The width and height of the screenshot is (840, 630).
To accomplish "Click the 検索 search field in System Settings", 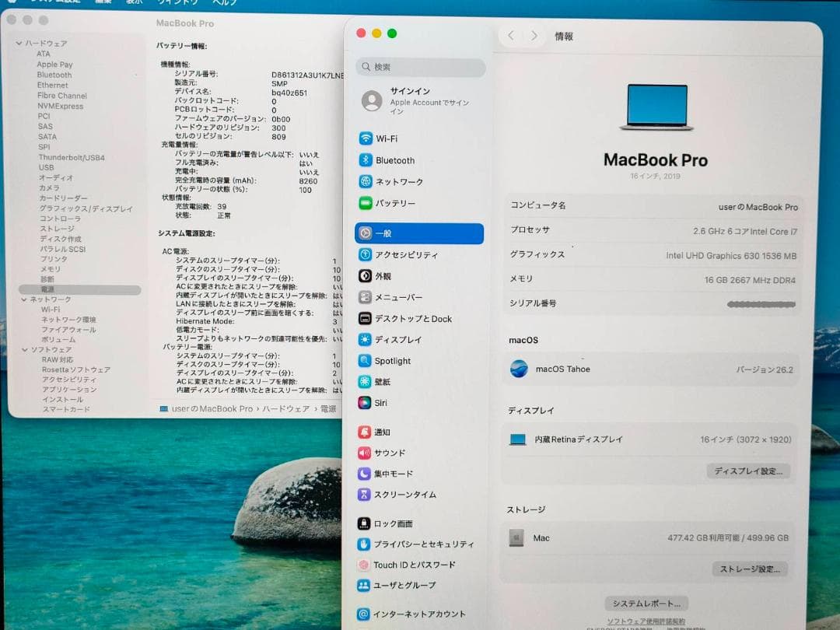I will point(419,68).
